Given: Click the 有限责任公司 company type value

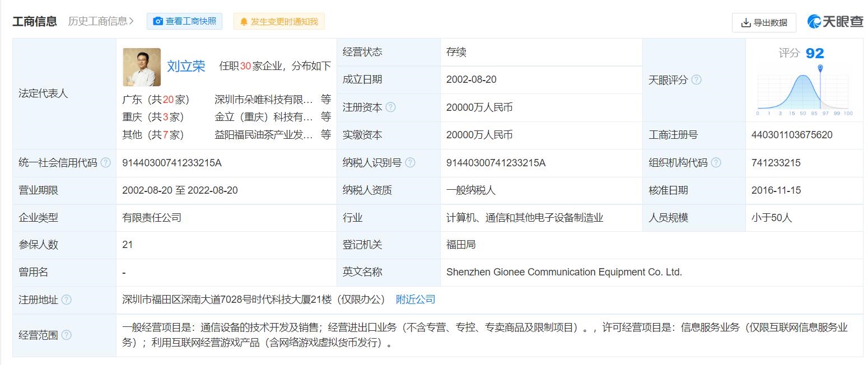Looking at the screenshot, I should (x=152, y=218).
